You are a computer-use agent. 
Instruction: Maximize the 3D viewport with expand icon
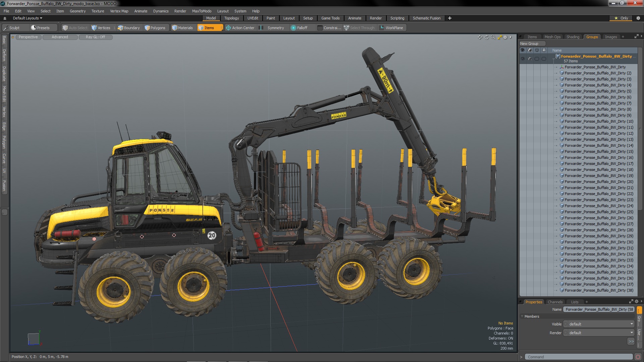(x=499, y=37)
